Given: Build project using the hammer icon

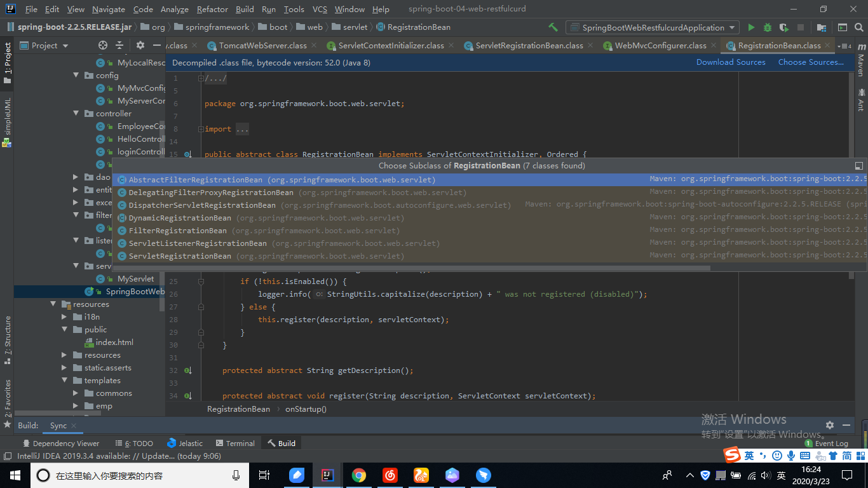Looking at the screenshot, I should coord(553,27).
